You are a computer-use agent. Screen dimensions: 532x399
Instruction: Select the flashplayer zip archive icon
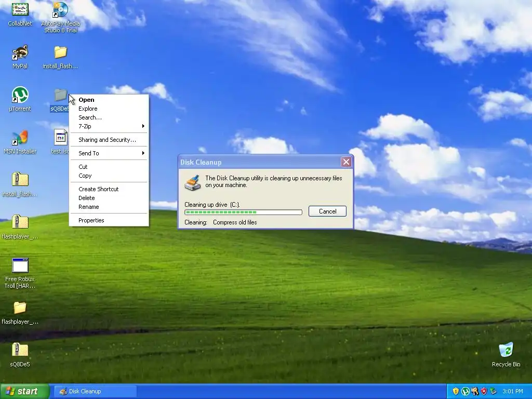20,222
